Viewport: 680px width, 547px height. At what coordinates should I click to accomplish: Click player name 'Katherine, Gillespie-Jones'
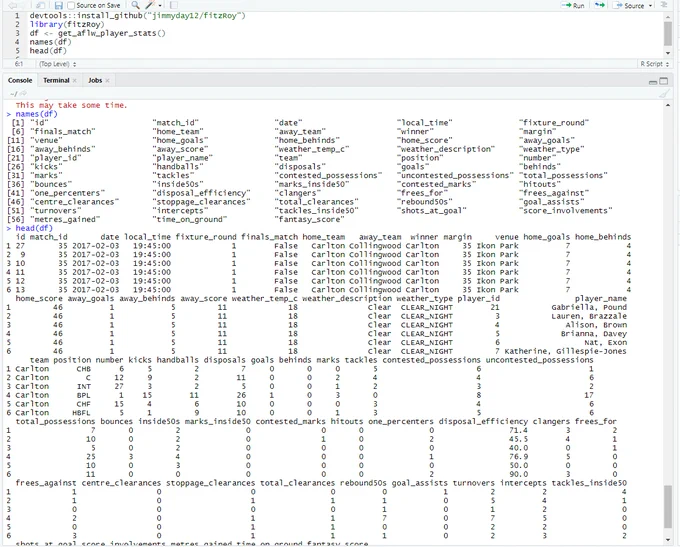tap(566, 351)
